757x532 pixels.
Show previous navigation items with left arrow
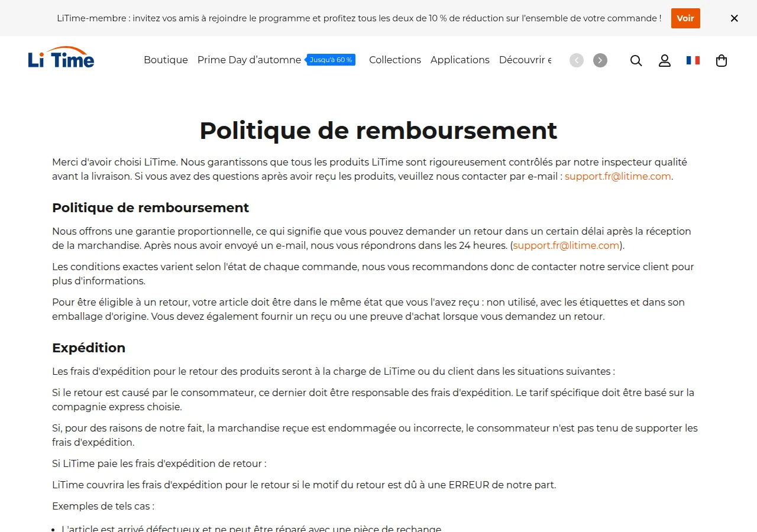pos(577,60)
